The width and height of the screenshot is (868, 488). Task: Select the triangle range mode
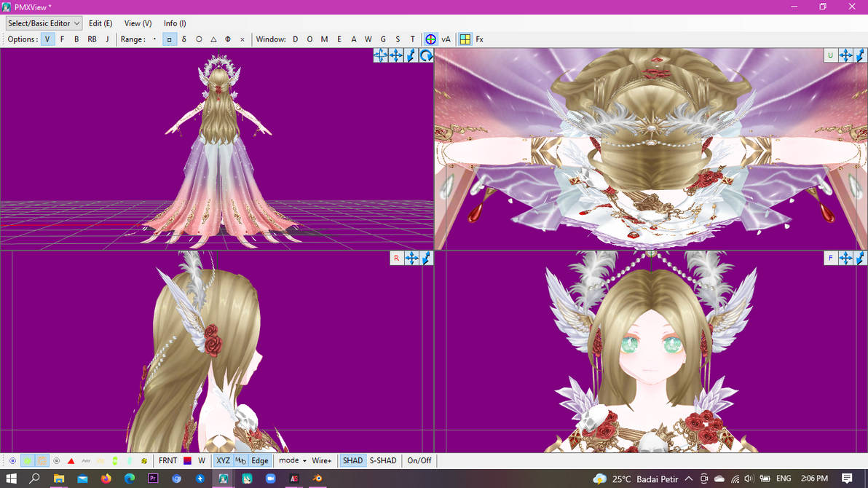[x=213, y=39]
